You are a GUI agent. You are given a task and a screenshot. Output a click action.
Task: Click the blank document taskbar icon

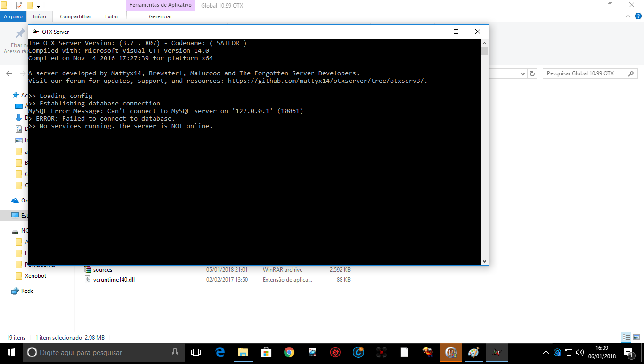[404, 352]
